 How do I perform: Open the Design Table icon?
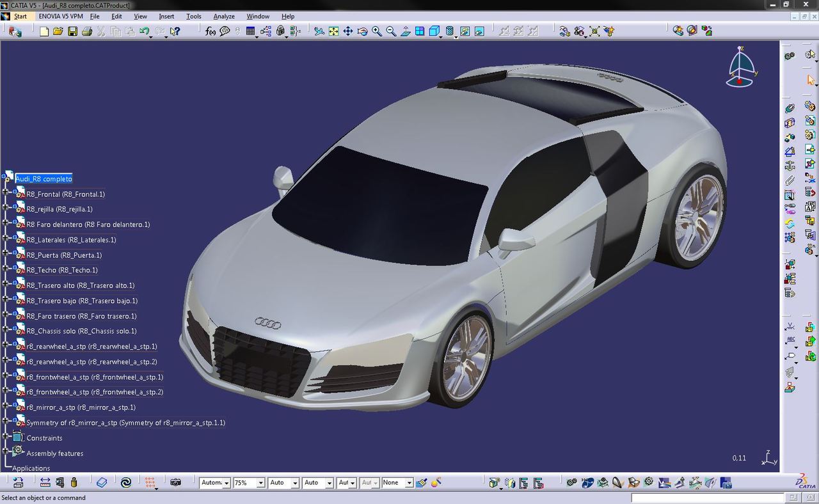[x=250, y=31]
